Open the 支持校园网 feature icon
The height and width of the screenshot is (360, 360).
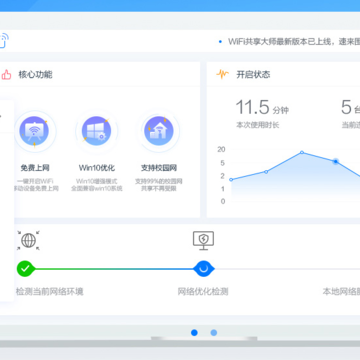159,131
